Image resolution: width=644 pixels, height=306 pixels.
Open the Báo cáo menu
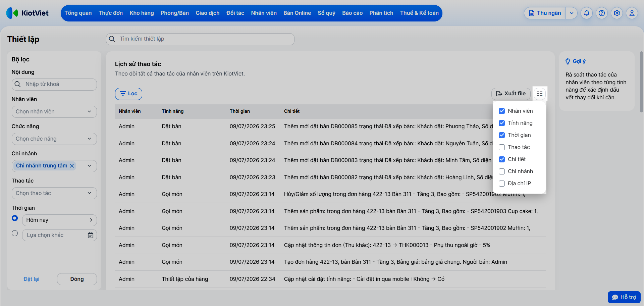coord(353,13)
